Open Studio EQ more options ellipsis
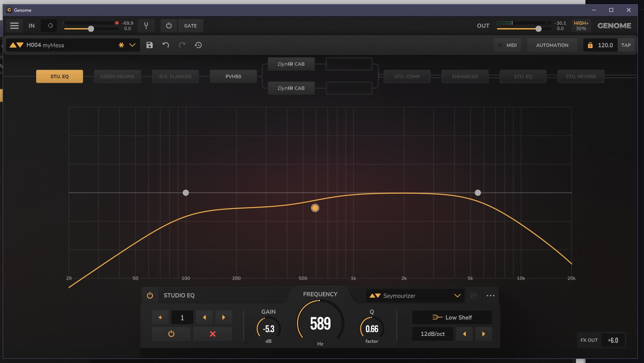The width and height of the screenshot is (644, 363). coord(491,296)
